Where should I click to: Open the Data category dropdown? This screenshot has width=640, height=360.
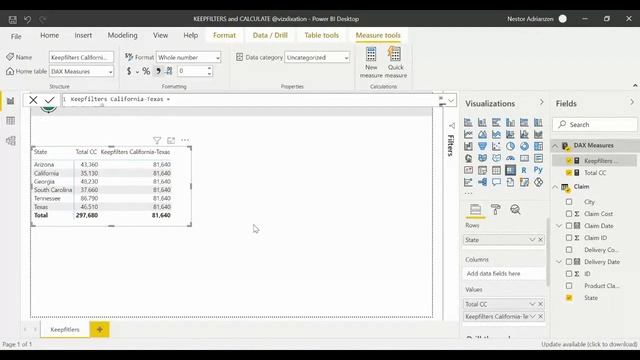coord(317,58)
